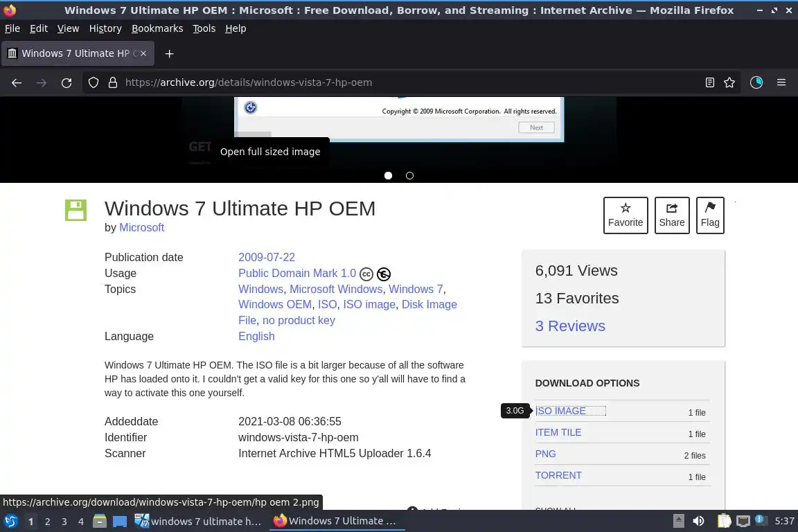Viewport: 798px width, 532px height.
Task: Click the Next button in preview image
Action: (x=536, y=127)
